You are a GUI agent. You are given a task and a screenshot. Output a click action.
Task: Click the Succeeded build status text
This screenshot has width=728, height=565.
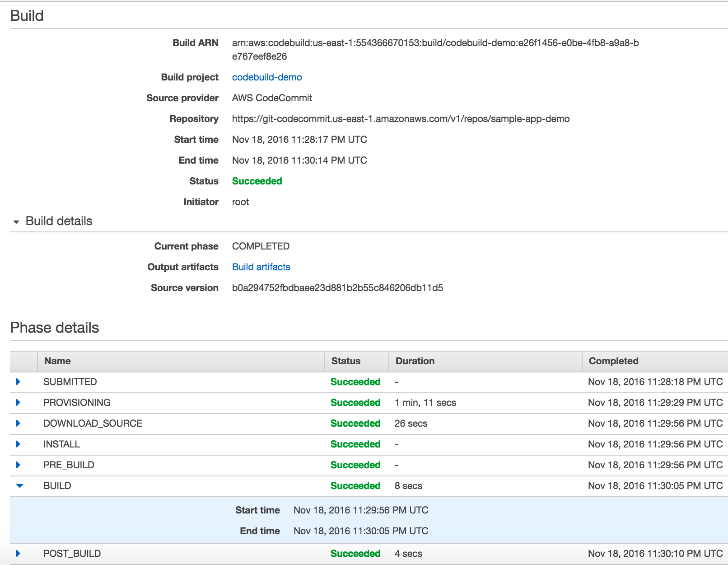(x=257, y=181)
